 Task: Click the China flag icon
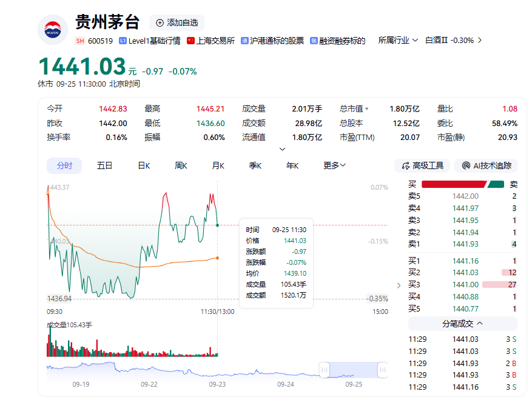190,41
